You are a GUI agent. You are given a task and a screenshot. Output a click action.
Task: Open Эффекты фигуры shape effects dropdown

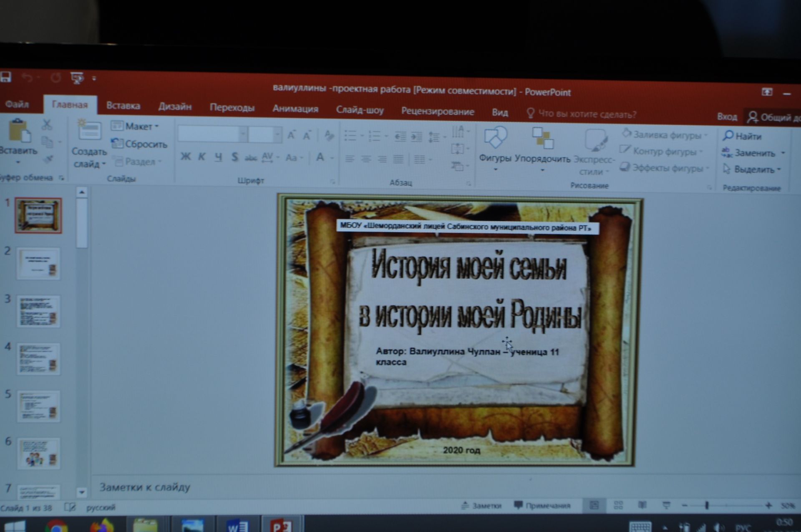665,168
